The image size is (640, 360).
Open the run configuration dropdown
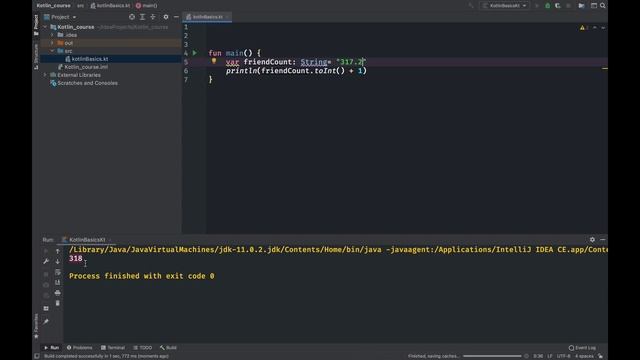click(x=504, y=6)
